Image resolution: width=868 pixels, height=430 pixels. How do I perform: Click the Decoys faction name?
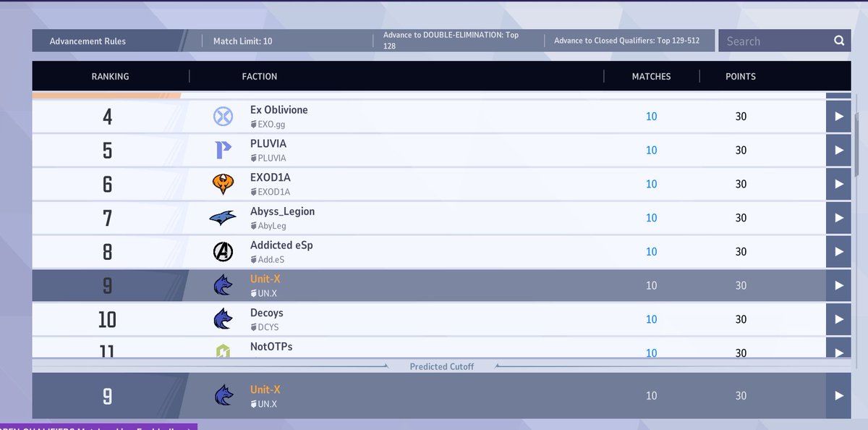click(x=267, y=313)
